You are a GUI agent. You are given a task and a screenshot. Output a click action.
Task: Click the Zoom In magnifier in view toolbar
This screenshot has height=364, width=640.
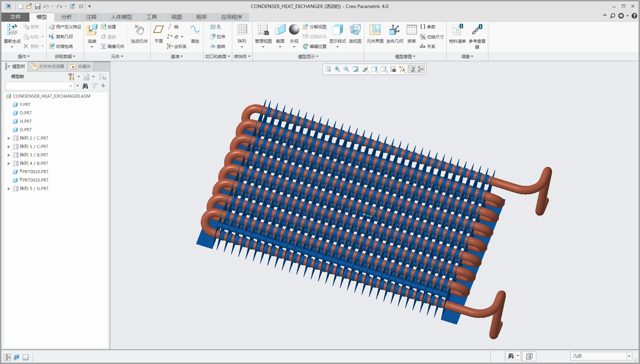[337, 69]
